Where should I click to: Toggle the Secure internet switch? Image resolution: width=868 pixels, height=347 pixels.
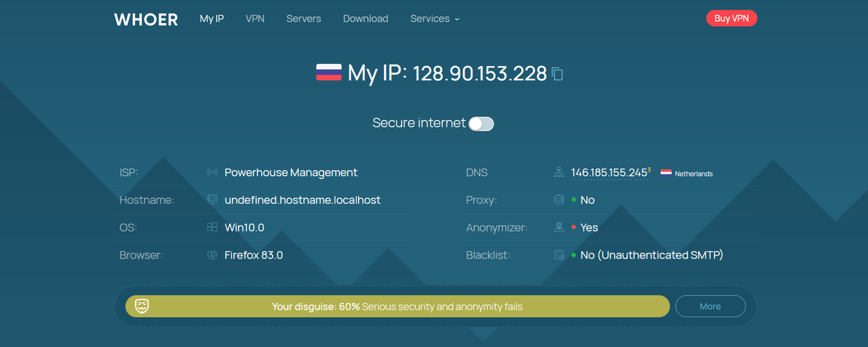click(x=481, y=124)
